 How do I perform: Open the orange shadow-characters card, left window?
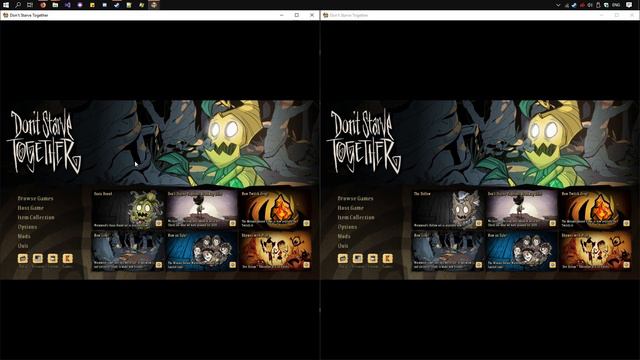coord(276,251)
